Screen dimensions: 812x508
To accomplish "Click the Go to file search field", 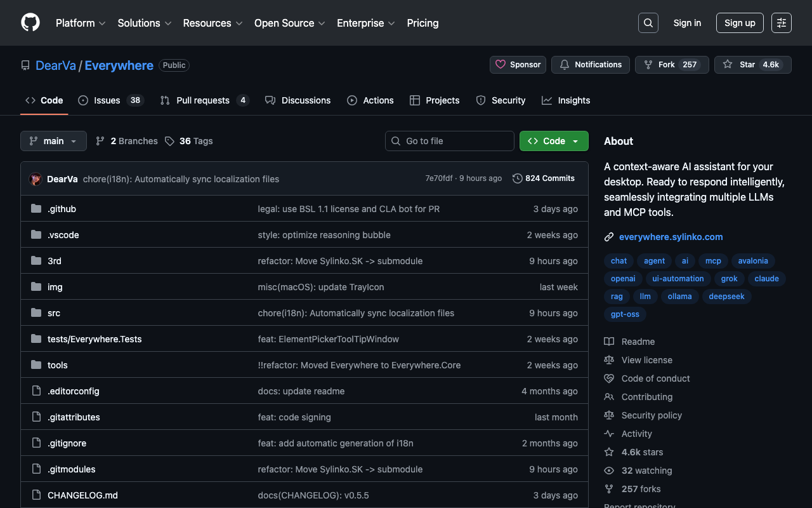I will (x=450, y=141).
